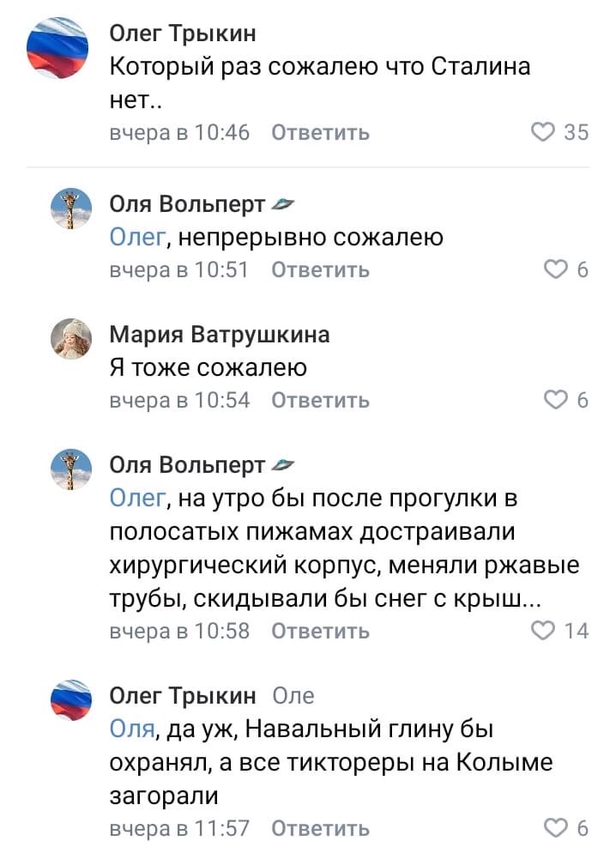Open flag avatar on the 11:57 comment
The image size is (616, 847).
pos(71,698)
